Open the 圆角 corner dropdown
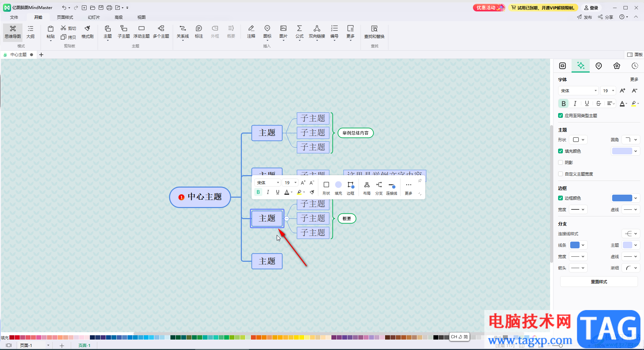This screenshot has width=644, height=350. 631,140
